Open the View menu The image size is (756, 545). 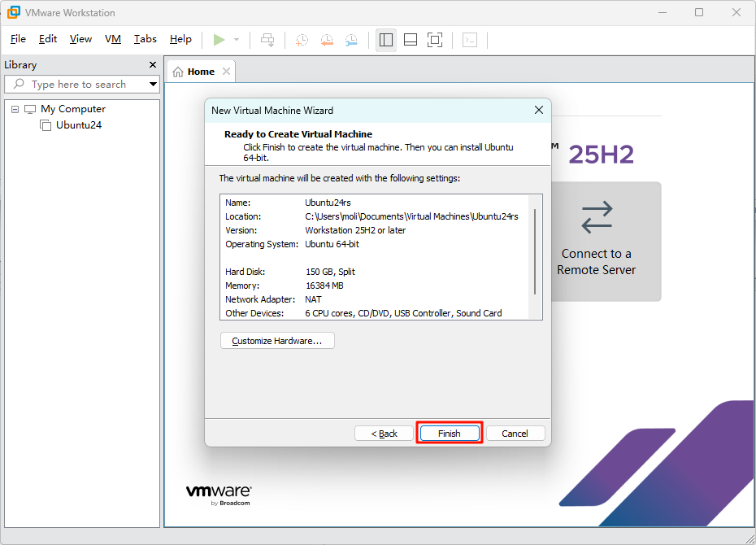coord(80,39)
